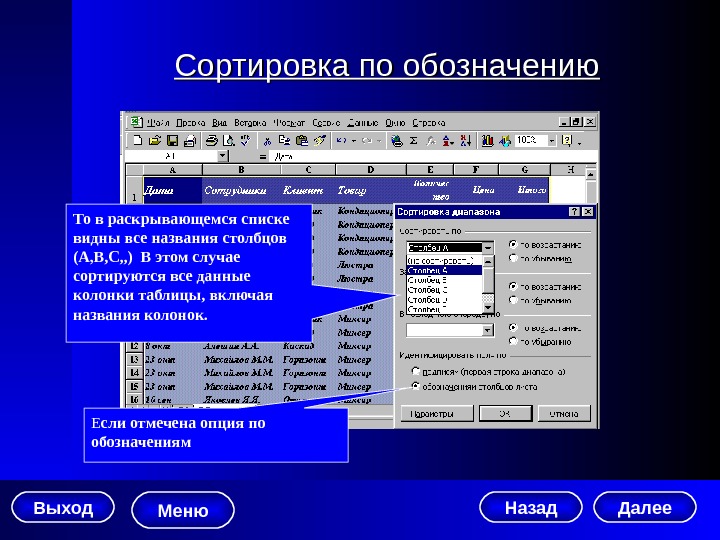Image resolution: width=720 pixels, height=540 pixels.
Task: Choose 'Столбец B' in dropdown list
Action: click(444, 280)
